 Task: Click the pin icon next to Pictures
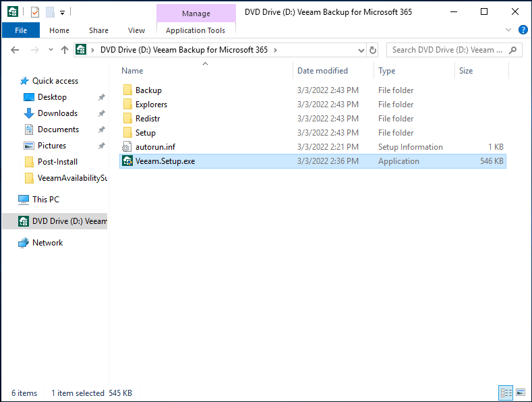coord(101,146)
